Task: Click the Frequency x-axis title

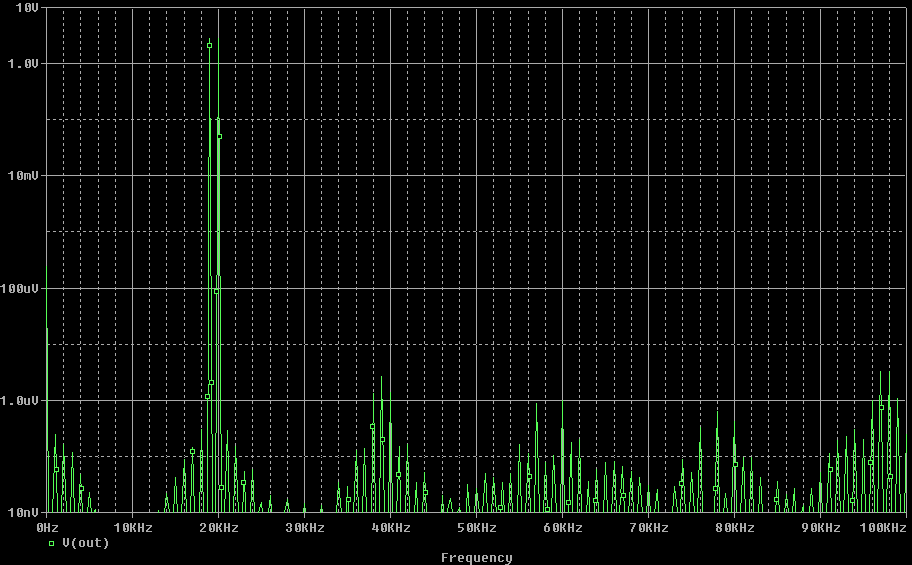Action: point(476,558)
